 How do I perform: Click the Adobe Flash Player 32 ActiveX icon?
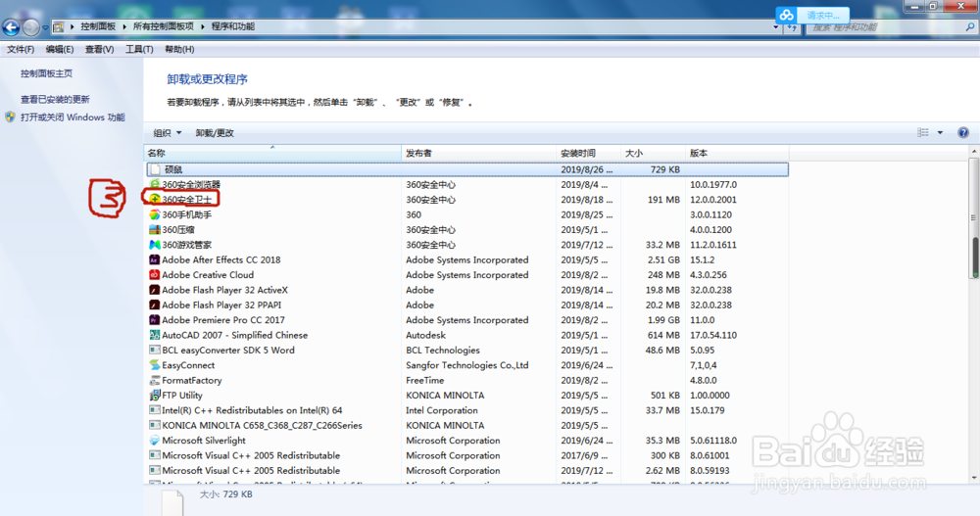(155, 289)
